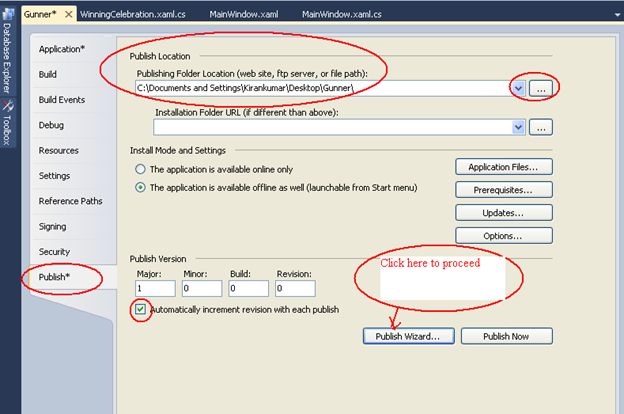Open the Updates dialog
624x414 pixels.
coord(504,213)
